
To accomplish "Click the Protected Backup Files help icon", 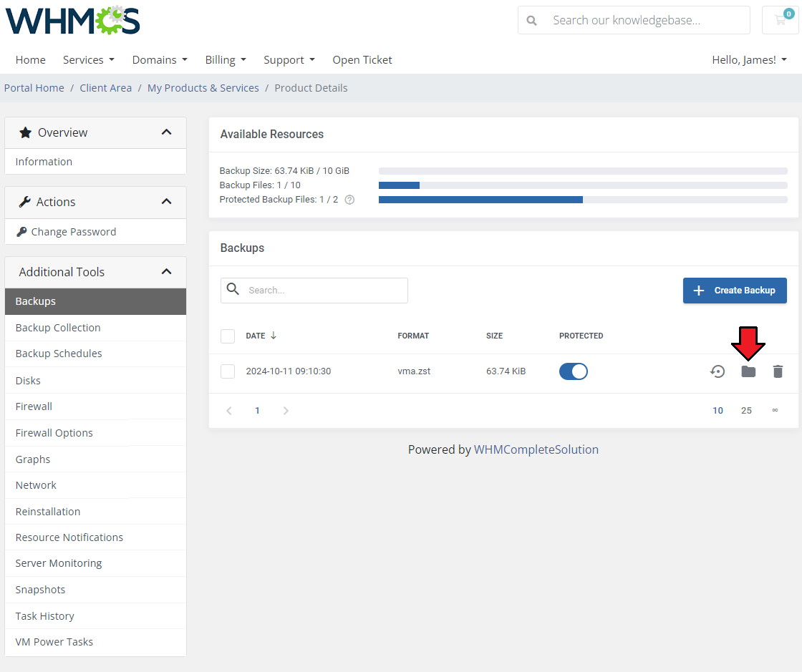I will (349, 200).
